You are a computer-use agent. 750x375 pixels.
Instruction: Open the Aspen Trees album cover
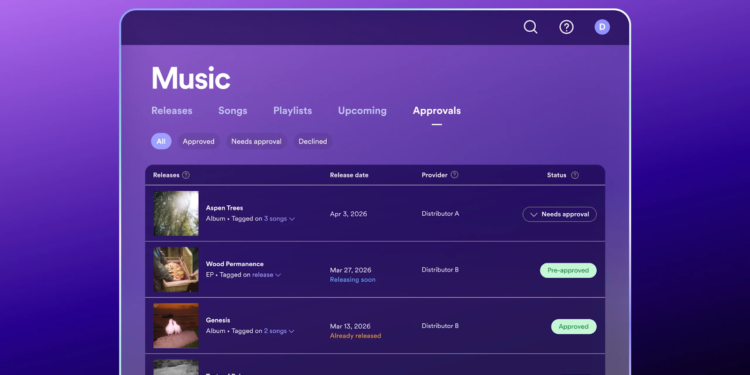tap(176, 213)
